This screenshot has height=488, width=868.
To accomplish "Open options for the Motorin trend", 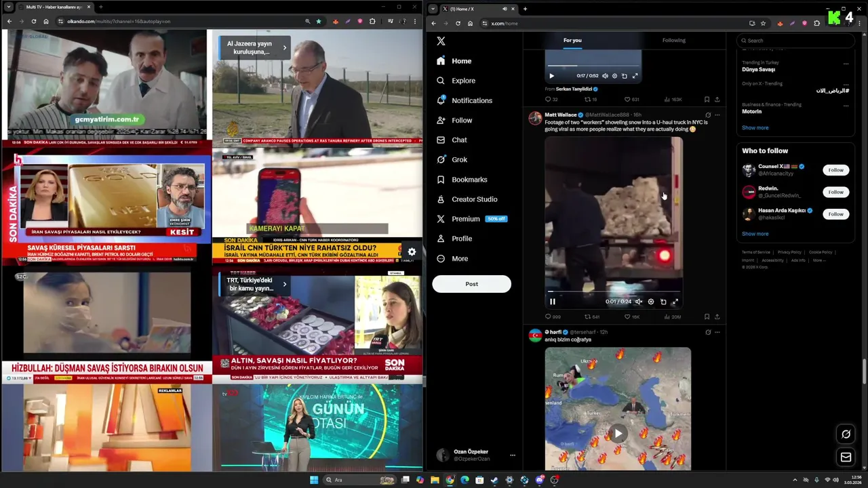I will click(x=846, y=106).
